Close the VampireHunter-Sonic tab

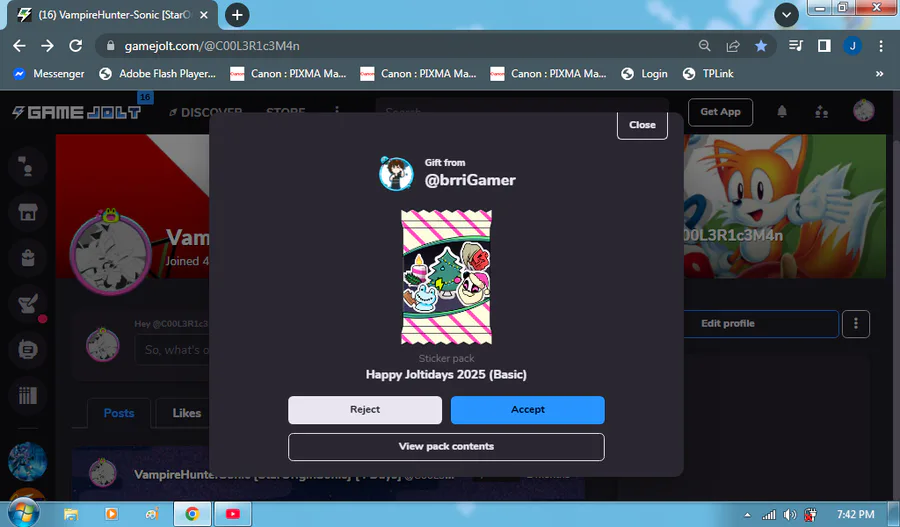204,15
